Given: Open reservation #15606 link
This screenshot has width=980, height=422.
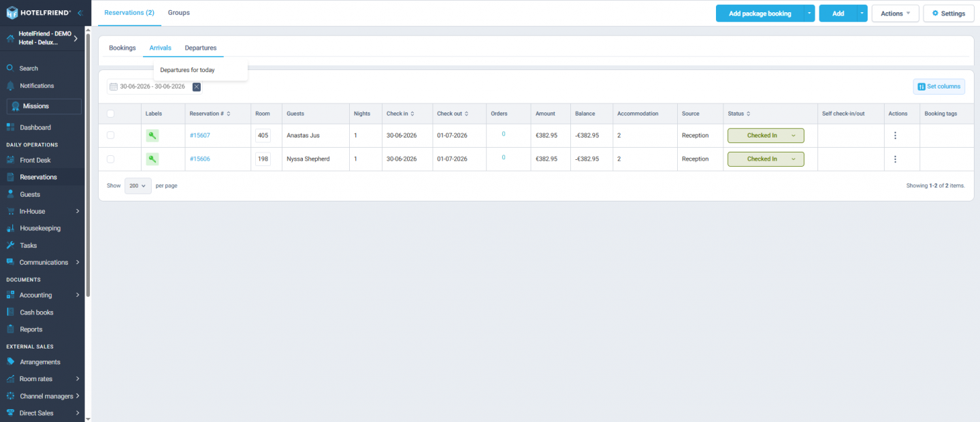Looking at the screenshot, I should pos(199,159).
